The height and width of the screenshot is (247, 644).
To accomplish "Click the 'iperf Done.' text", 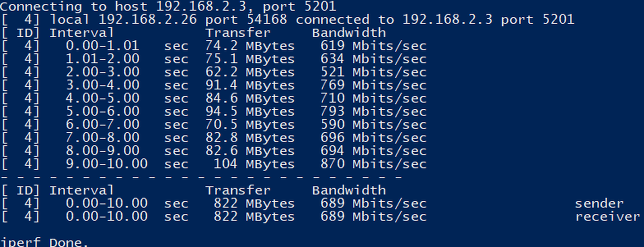I will tap(44, 242).
